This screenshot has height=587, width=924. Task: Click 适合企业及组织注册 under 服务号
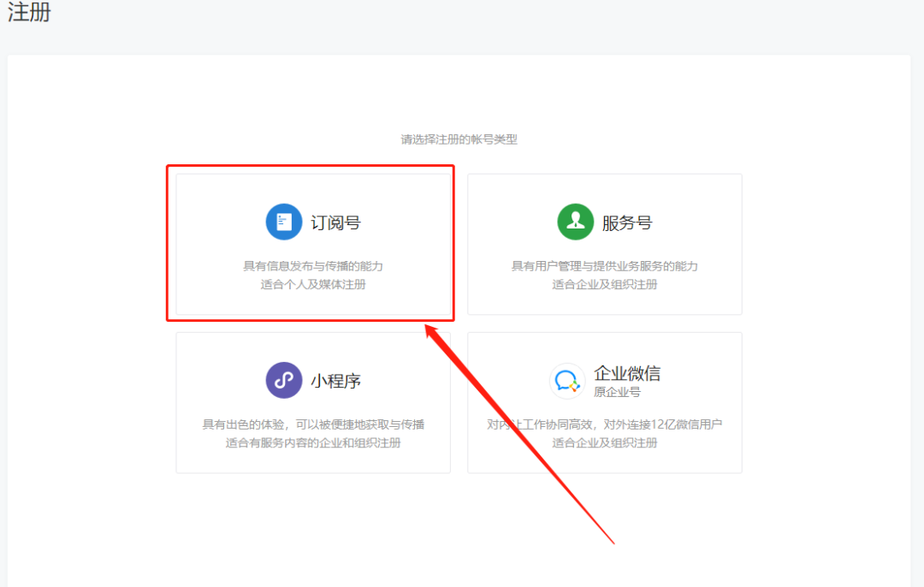[x=605, y=285]
